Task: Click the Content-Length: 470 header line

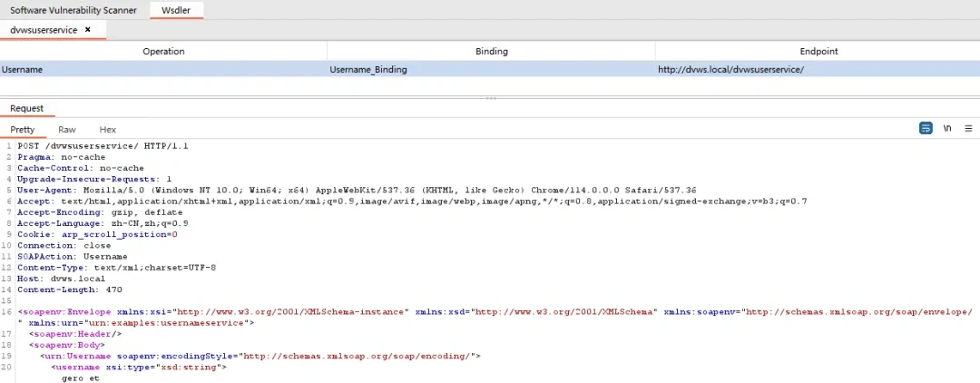Action: point(69,290)
